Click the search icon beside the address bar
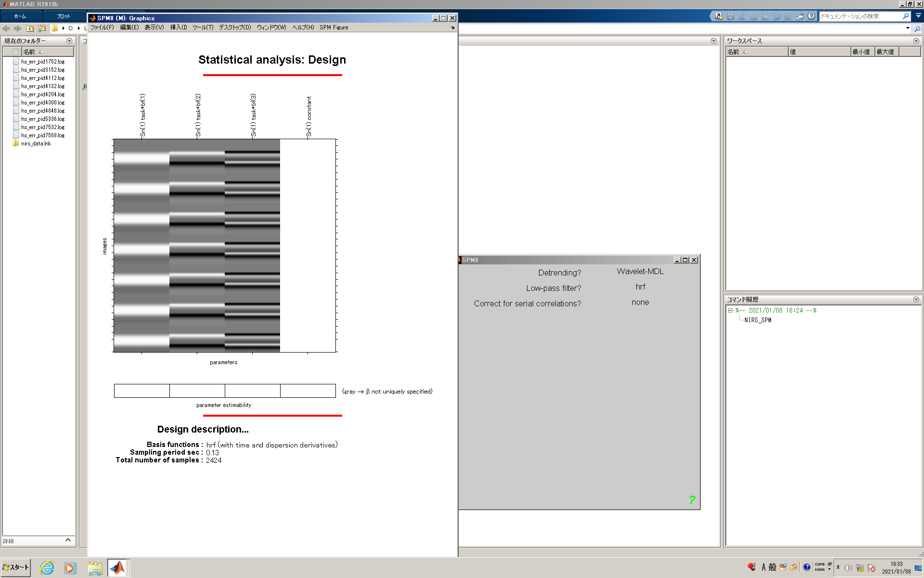The width and height of the screenshot is (924, 578). [917, 28]
